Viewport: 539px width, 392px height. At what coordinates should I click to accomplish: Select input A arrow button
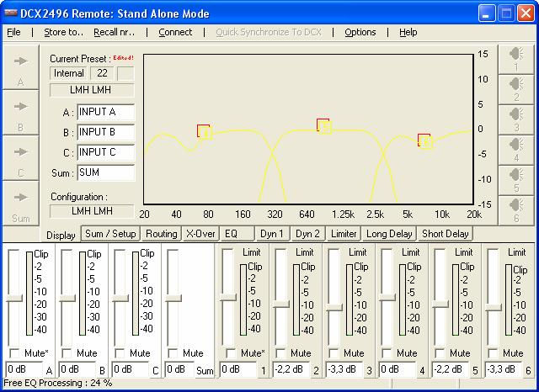coord(20,67)
